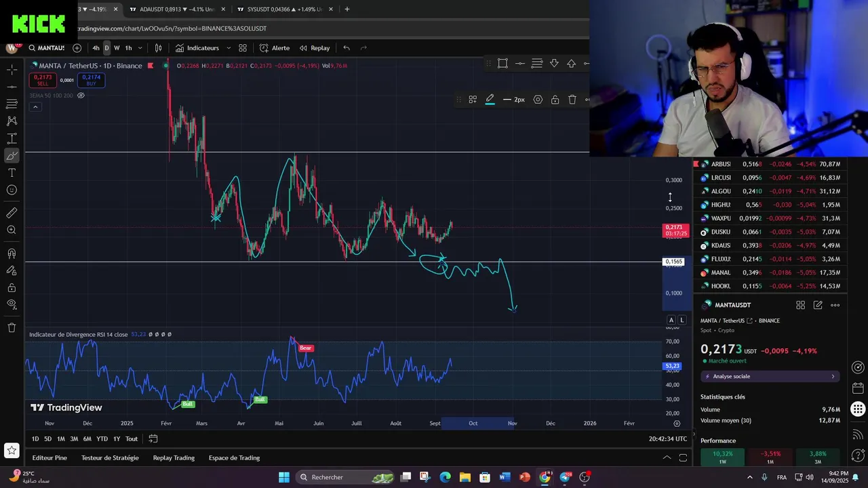The width and height of the screenshot is (868, 488).
Task: Switch to the 4h timeframe
Action: click(x=96, y=48)
